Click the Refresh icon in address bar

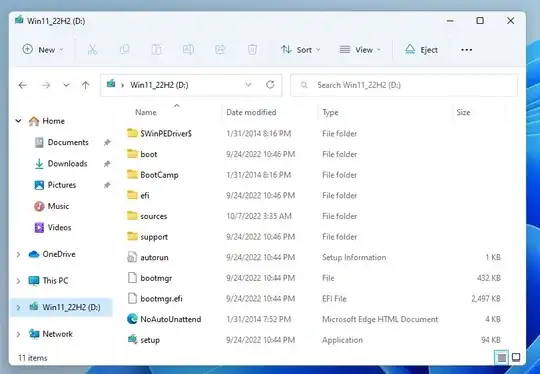pos(270,85)
